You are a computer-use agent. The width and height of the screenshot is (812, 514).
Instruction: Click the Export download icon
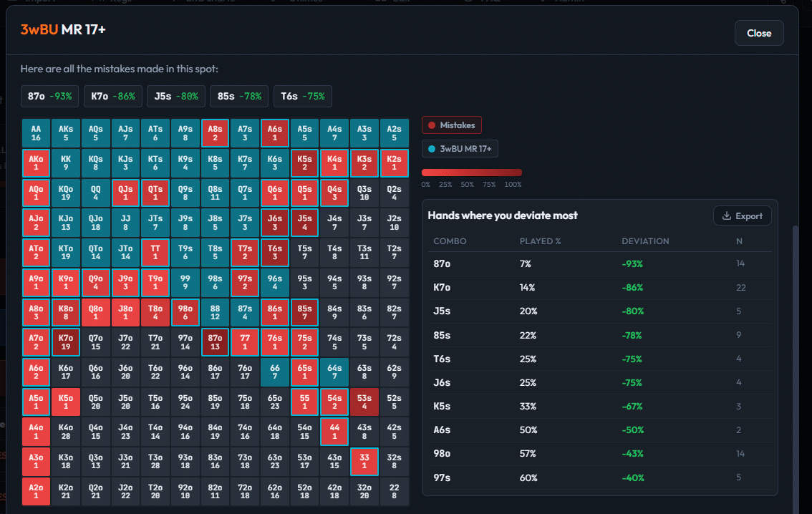727,216
